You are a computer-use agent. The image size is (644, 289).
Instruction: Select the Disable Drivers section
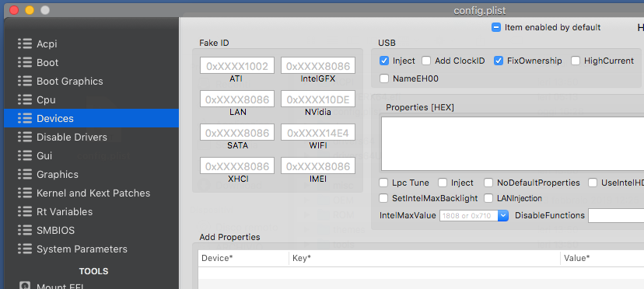(91, 137)
